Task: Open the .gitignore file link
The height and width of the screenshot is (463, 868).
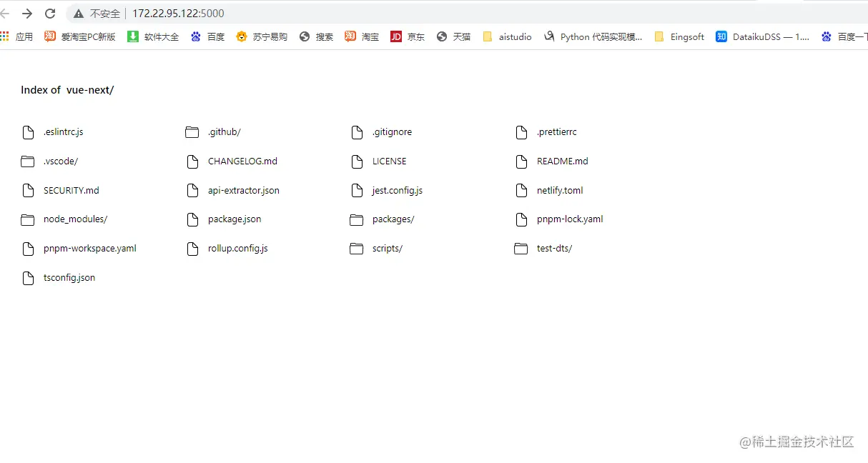Action: click(392, 132)
